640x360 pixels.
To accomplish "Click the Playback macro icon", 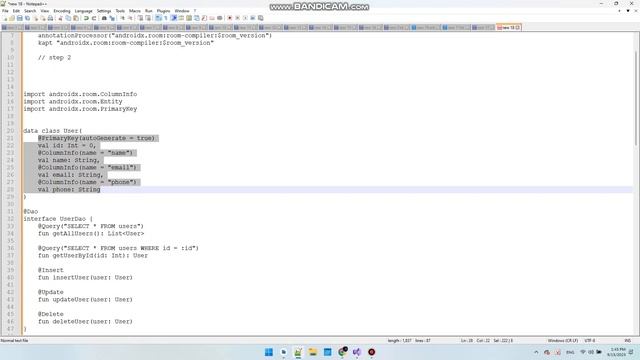I will 245,18.
